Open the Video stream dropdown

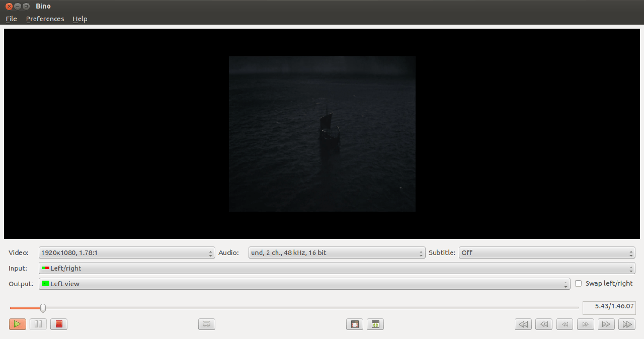(127, 253)
